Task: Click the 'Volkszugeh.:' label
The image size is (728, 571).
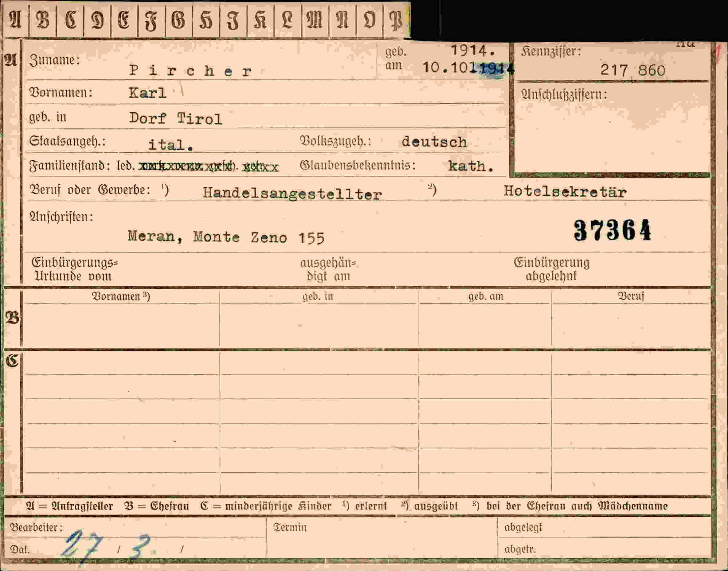Action: click(336, 141)
